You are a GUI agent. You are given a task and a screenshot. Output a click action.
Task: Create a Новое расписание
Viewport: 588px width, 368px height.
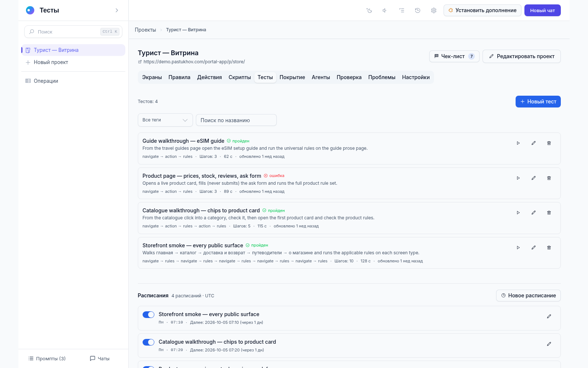[x=528, y=296]
